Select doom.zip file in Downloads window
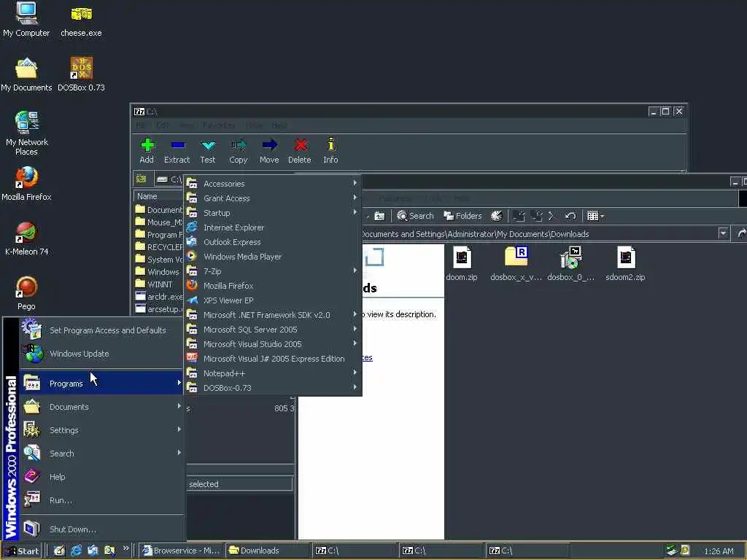 (x=462, y=264)
